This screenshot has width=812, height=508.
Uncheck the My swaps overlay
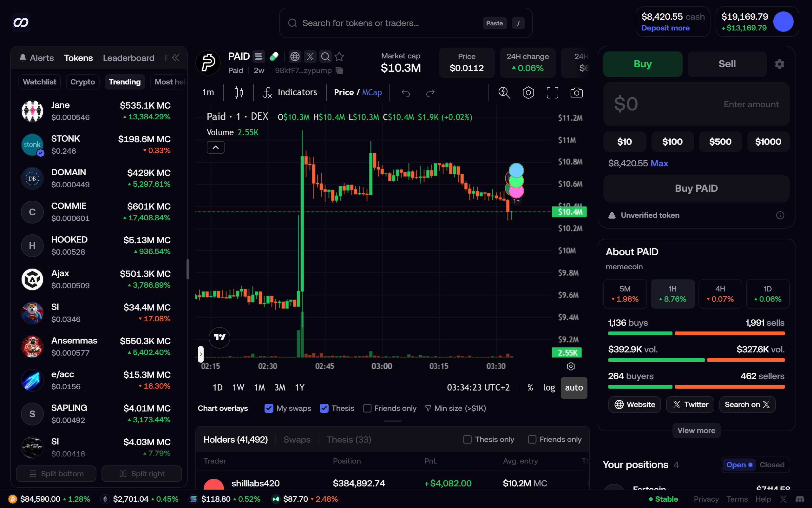[x=269, y=408]
